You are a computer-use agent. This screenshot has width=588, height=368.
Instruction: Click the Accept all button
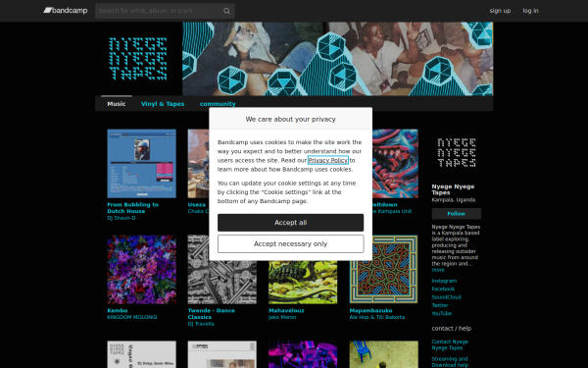point(291,223)
